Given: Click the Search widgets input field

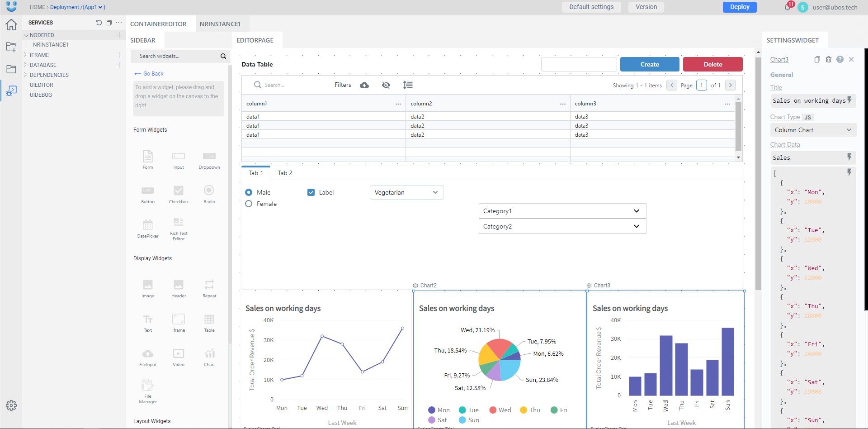Looking at the screenshot, I should 176,56.
